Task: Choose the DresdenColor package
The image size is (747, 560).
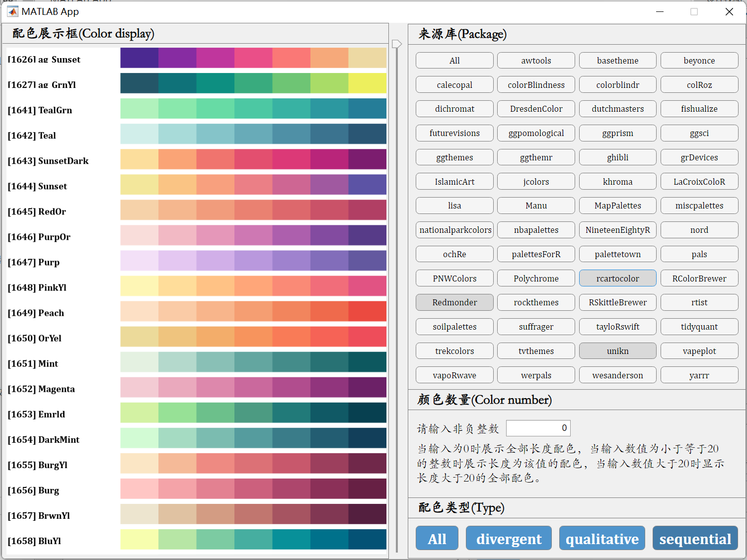Action: [x=536, y=109]
